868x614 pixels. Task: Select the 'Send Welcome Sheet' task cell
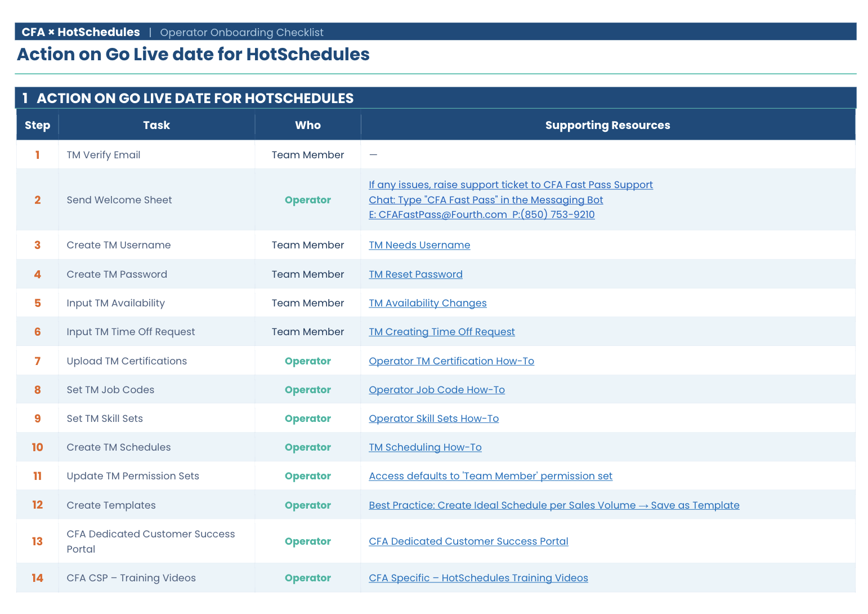click(156, 200)
